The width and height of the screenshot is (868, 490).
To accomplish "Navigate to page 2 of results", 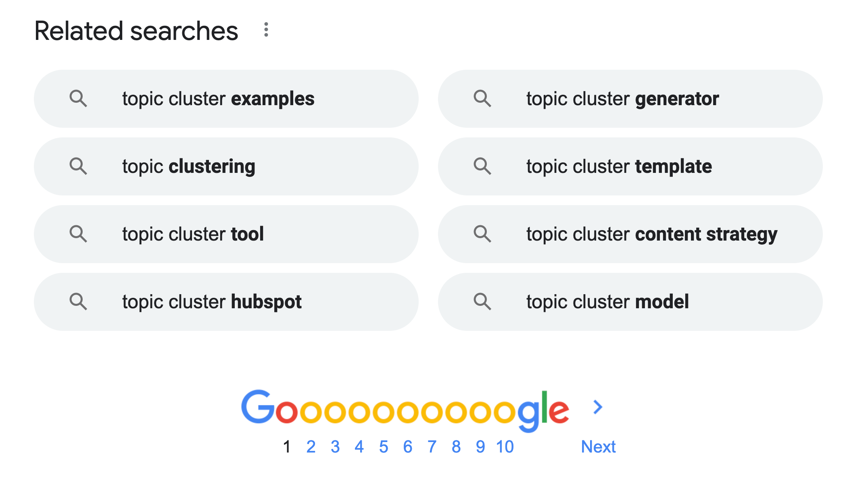I will (x=309, y=446).
